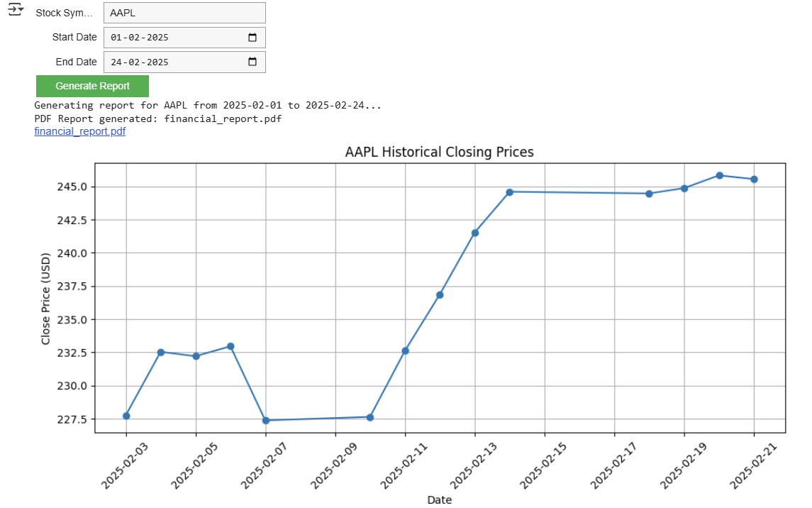Click the 2025-02-17 x-axis date label
Screen dimensions: 812x508
tap(613, 465)
